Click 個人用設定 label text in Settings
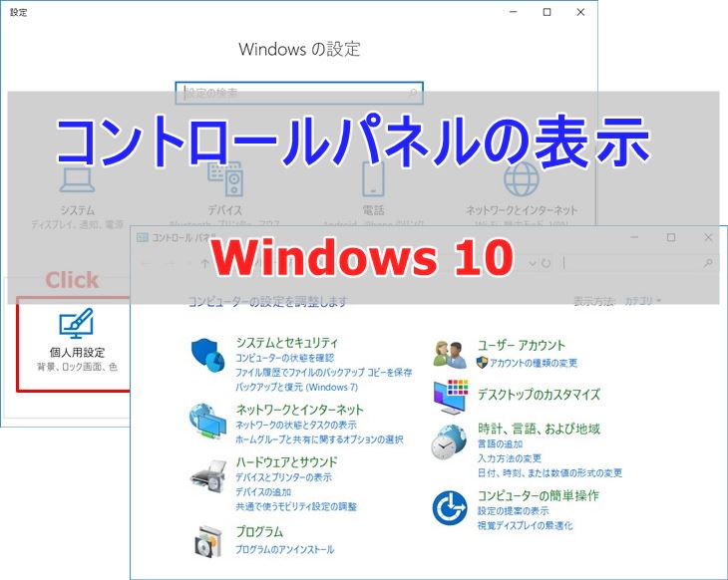The height and width of the screenshot is (580, 728). point(77,352)
